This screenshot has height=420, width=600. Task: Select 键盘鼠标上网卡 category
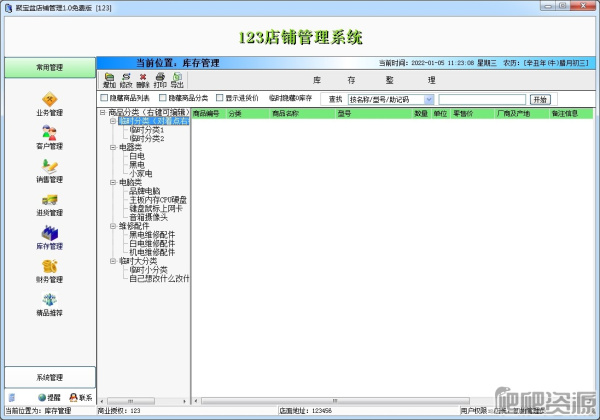pos(156,208)
